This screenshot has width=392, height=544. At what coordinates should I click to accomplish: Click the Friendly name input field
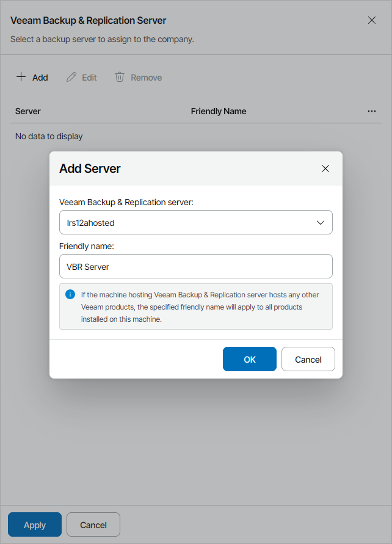(x=195, y=266)
